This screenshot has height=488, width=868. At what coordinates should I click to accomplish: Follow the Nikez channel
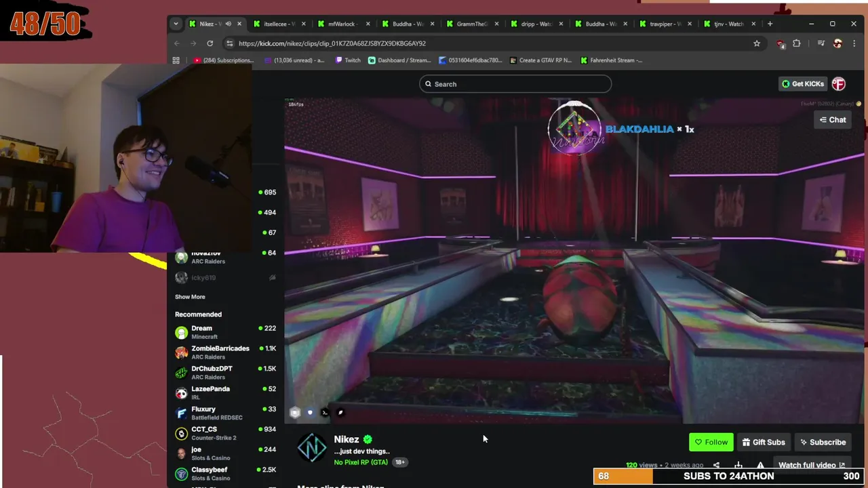pyautogui.click(x=711, y=442)
